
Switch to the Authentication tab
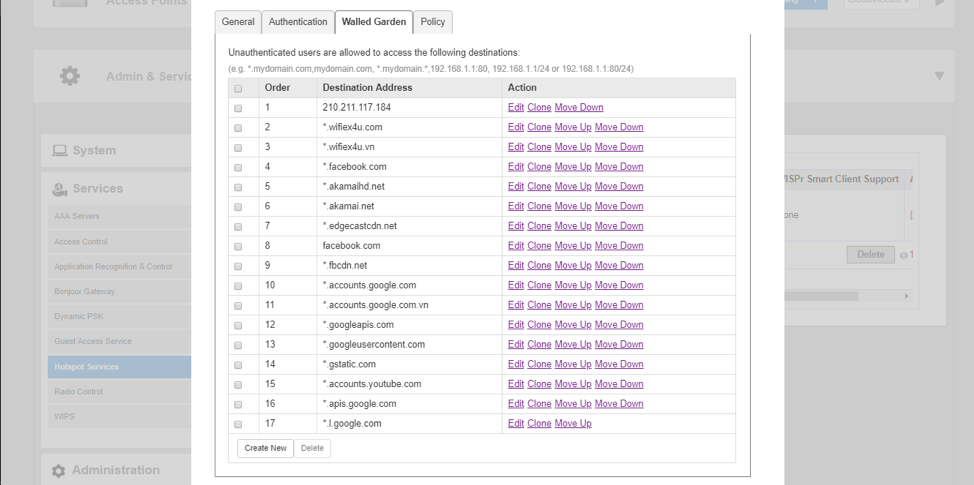coord(298,22)
